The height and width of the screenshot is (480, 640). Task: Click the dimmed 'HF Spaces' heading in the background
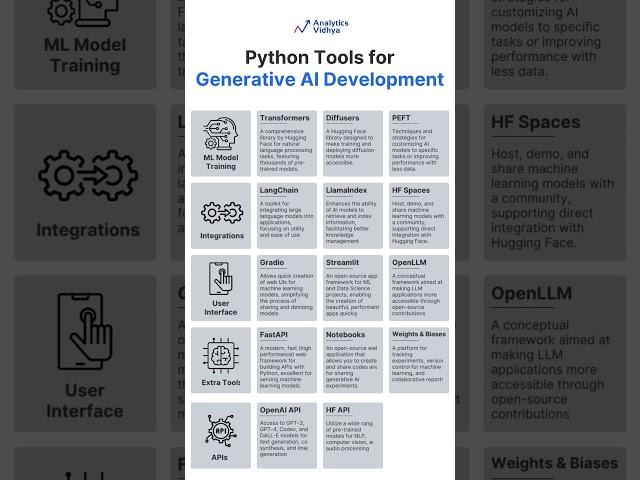click(536, 122)
